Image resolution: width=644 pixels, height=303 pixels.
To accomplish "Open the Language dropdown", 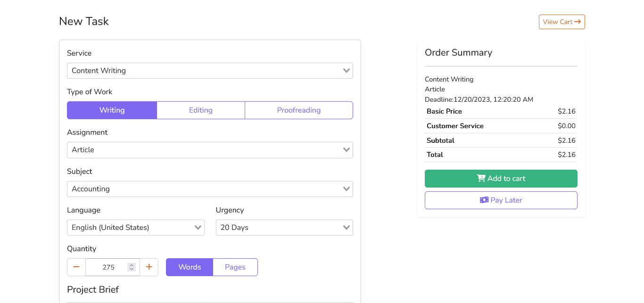I will [x=135, y=228].
